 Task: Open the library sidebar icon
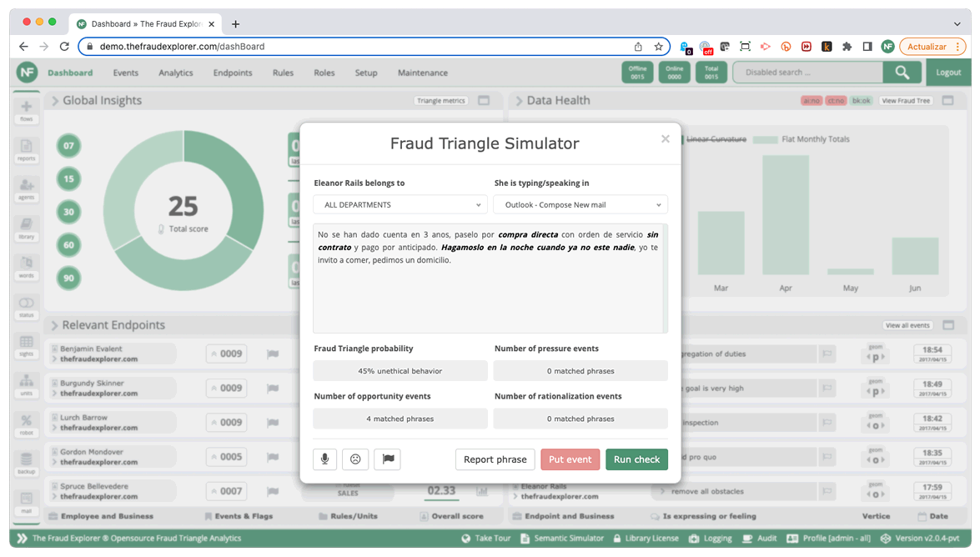(26, 228)
